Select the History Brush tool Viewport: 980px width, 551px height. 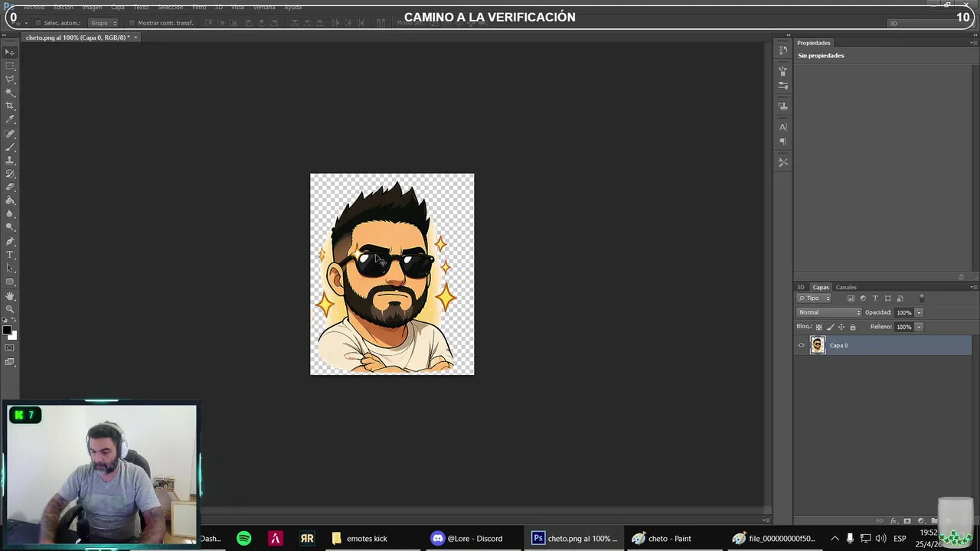point(10,174)
